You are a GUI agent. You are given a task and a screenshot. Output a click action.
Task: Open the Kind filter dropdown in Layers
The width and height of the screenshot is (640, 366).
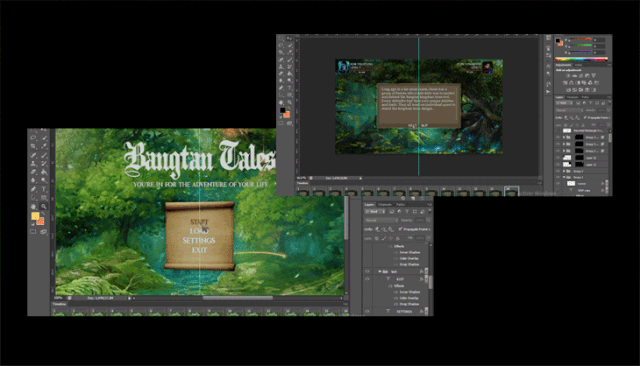point(375,211)
